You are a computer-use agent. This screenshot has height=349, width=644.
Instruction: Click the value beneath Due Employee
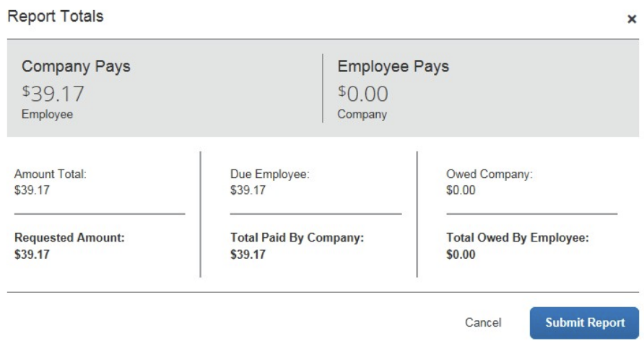(248, 190)
